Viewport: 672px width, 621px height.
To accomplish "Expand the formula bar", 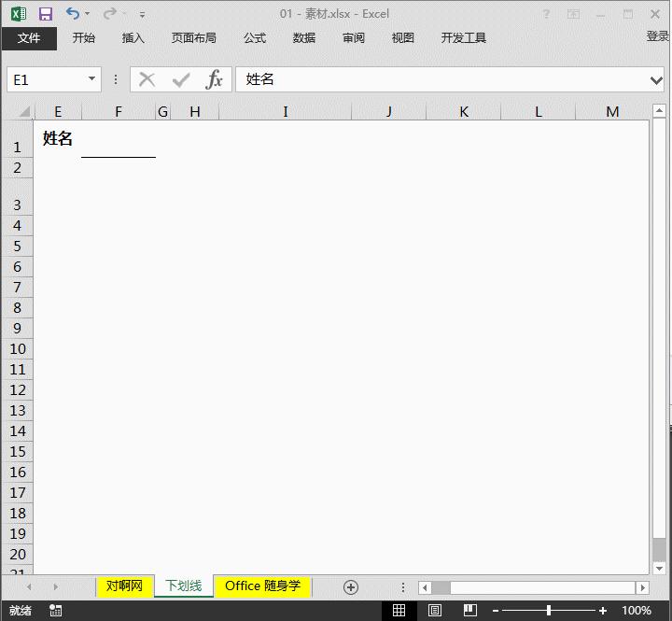I will coord(656,80).
